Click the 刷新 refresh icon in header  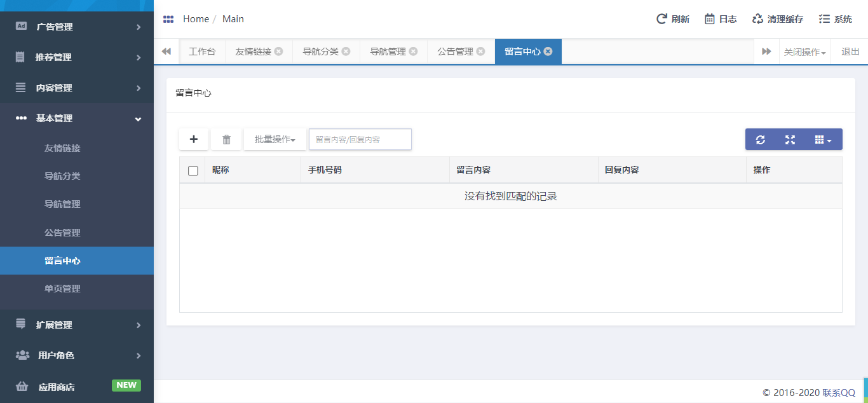(x=661, y=19)
